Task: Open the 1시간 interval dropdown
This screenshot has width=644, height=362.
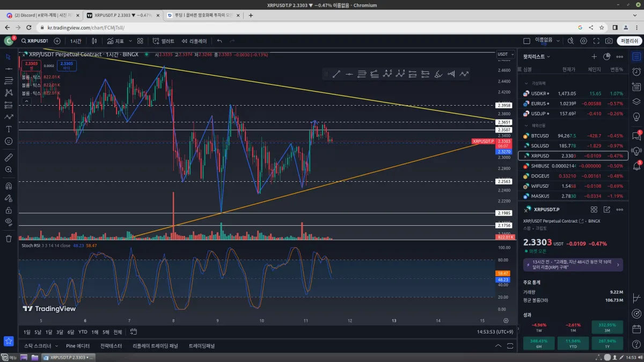Action: pos(76,41)
